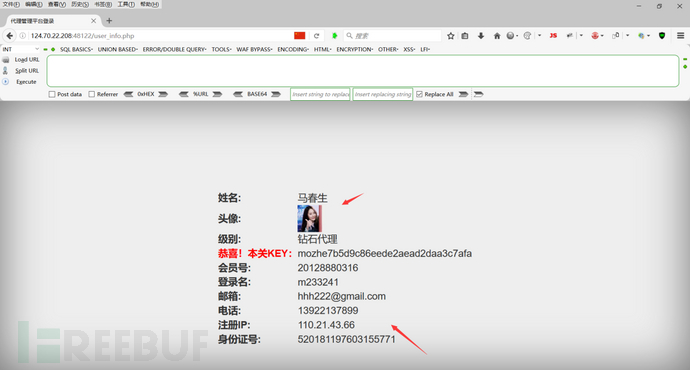The width and height of the screenshot is (690, 370).
Task: Open the 历史(S) menu
Action: point(80,4)
